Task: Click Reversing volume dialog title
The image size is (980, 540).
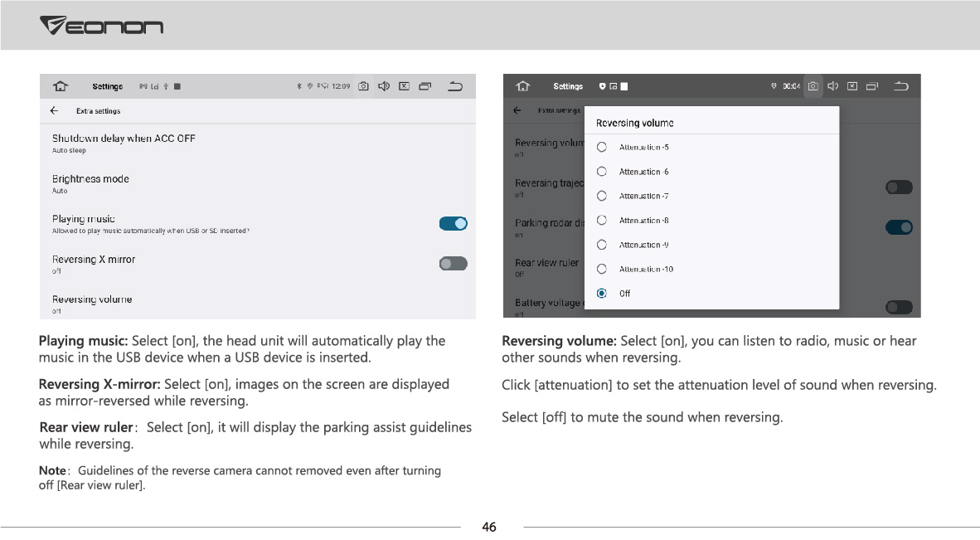Action: tap(635, 123)
